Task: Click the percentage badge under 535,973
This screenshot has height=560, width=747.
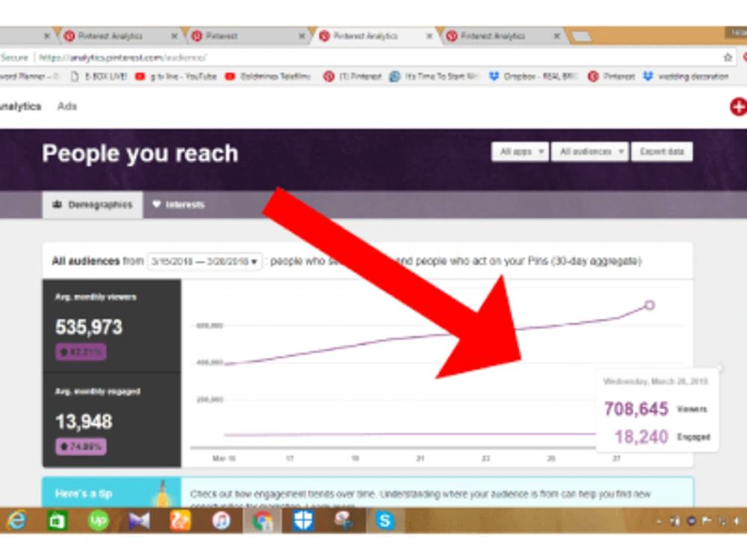Action: click(x=81, y=352)
